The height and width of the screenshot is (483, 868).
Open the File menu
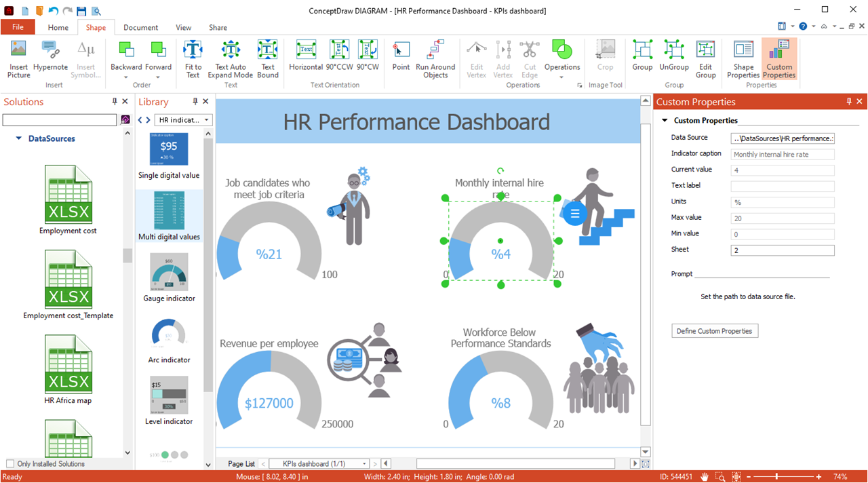pos(18,28)
